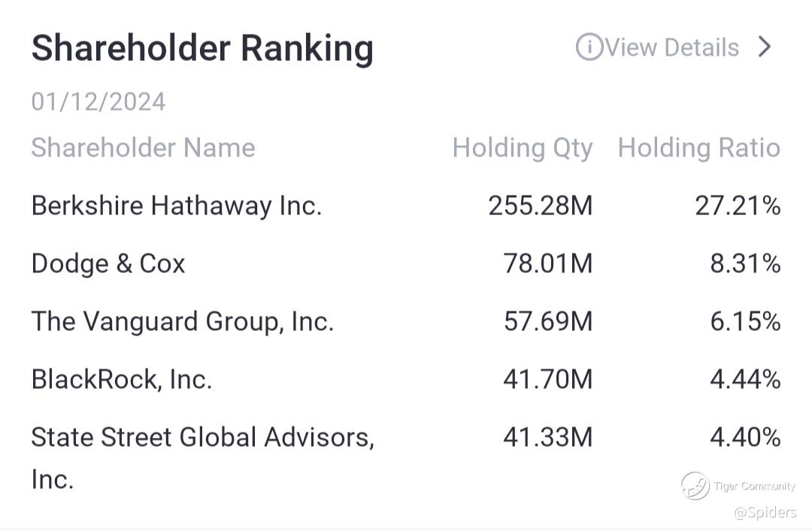Open the View Details link
The image size is (812, 531).
coord(671,47)
